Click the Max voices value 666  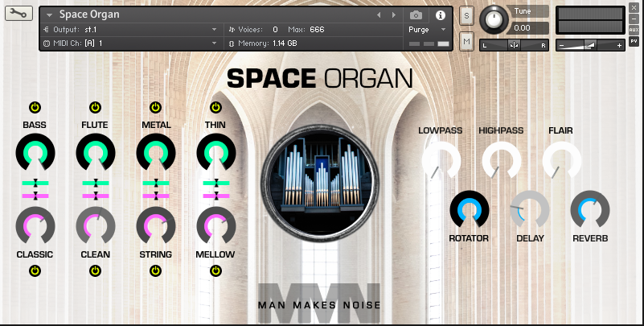pyautogui.click(x=317, y=30)
